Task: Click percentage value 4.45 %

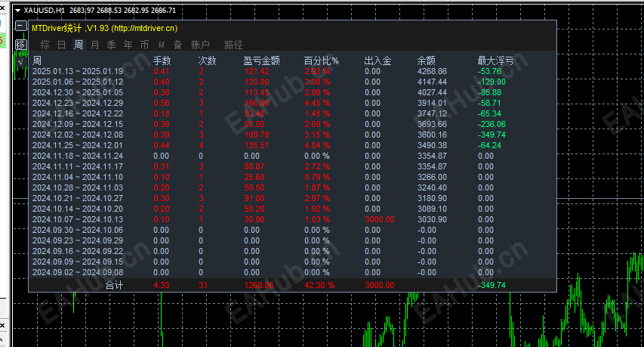Action: coord(317,103)
